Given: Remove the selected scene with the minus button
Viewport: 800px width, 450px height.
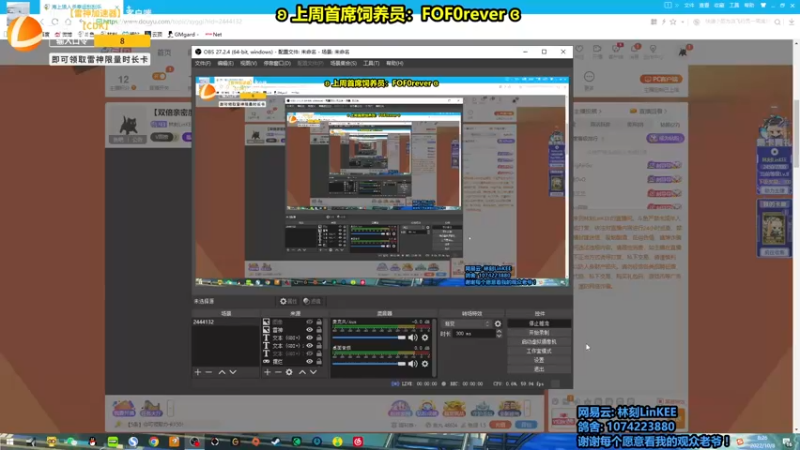Looking at the screenshot, I should point(209,372).
